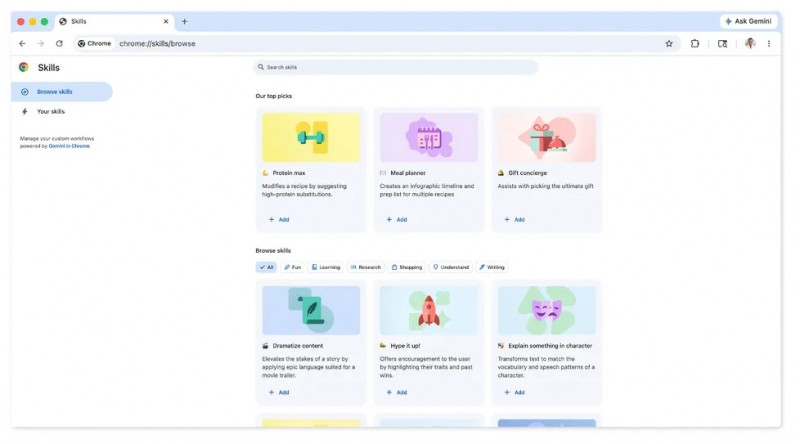Click the Ask Gemini button
The height and width of the screenshot is (444, 800).
click(748, 21)
